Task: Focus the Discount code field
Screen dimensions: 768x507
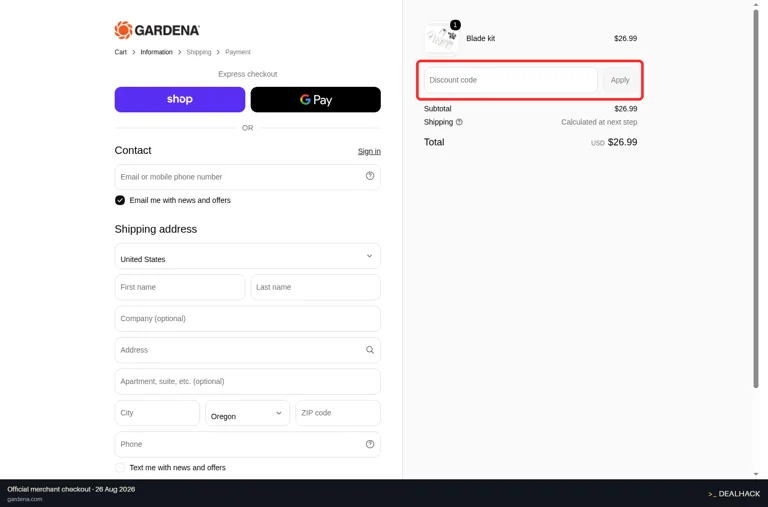Action: click(x=510, y=80)
